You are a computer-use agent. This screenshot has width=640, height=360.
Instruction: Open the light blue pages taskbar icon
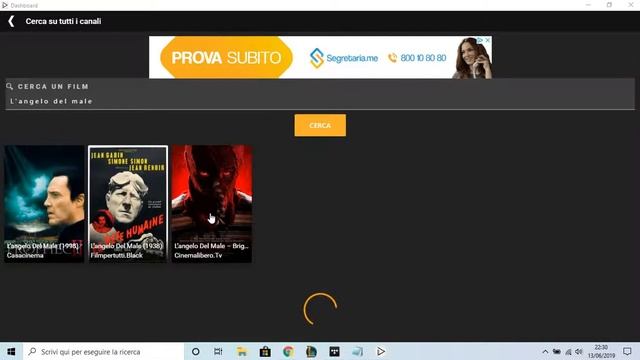pyautogui.click(x=358, y=351)
